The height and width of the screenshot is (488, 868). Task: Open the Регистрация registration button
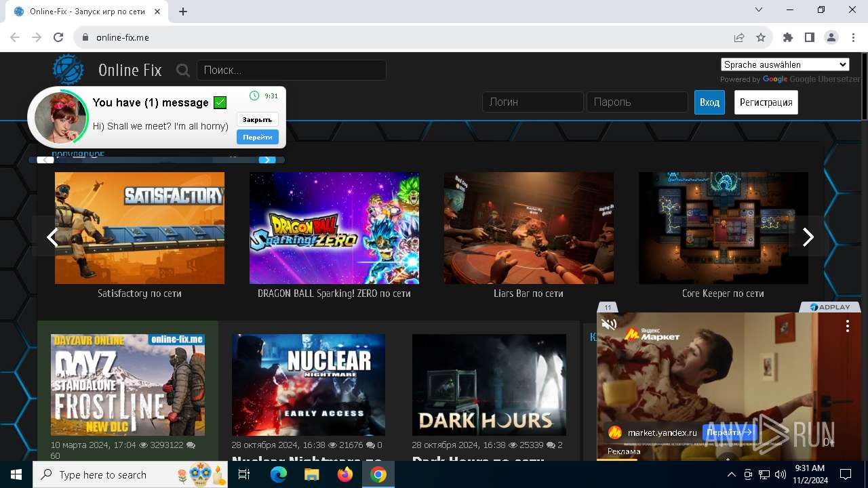click(x=766, y=102)
